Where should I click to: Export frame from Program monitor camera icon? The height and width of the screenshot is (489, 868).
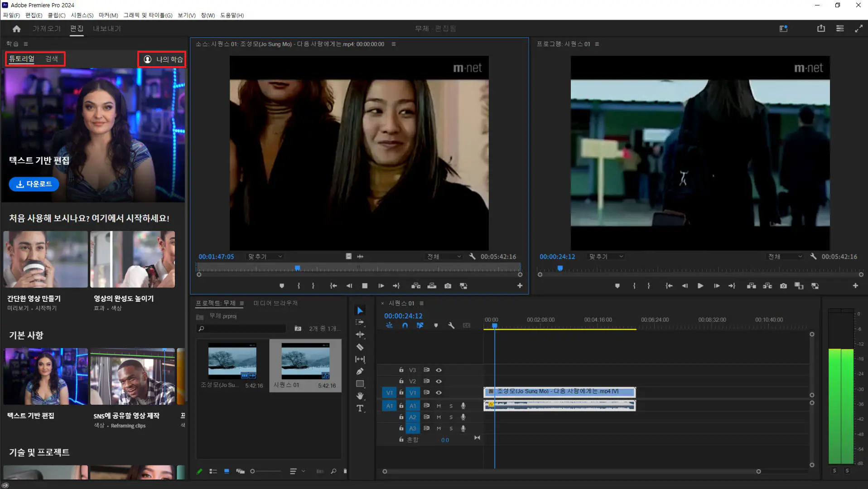tap(783, 286)
